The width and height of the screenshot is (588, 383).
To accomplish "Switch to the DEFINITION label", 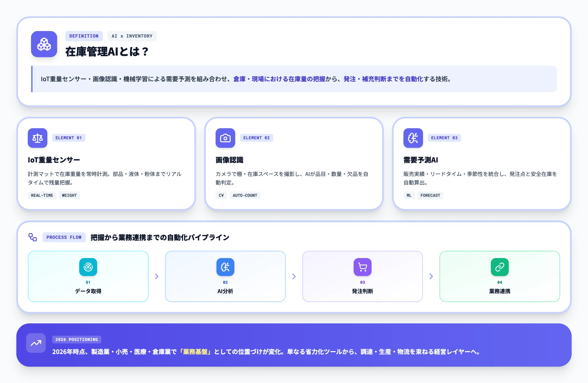I will (84, 36).
